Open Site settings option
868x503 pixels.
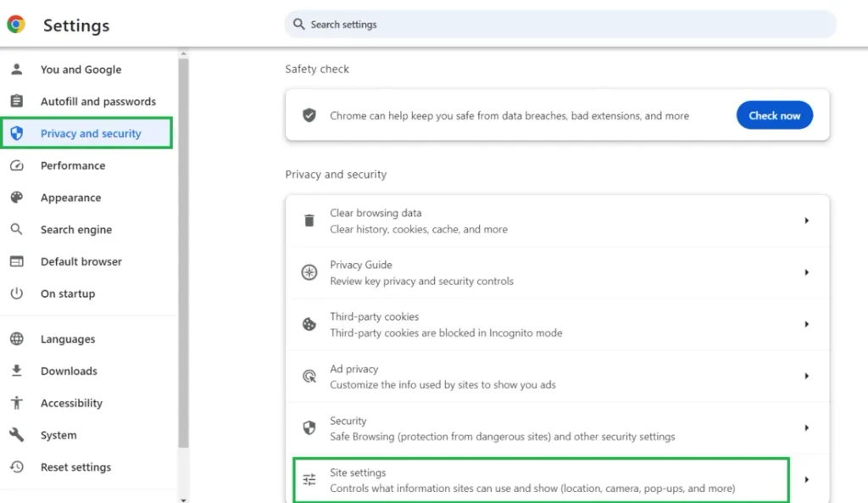tap(558, 479)
